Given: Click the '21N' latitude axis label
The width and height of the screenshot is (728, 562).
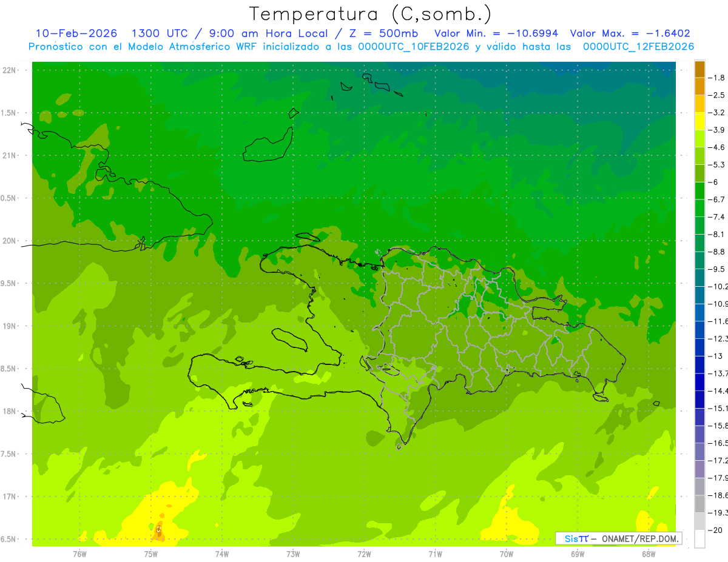Looking at the screenshot, I should [x=10, y=156].
